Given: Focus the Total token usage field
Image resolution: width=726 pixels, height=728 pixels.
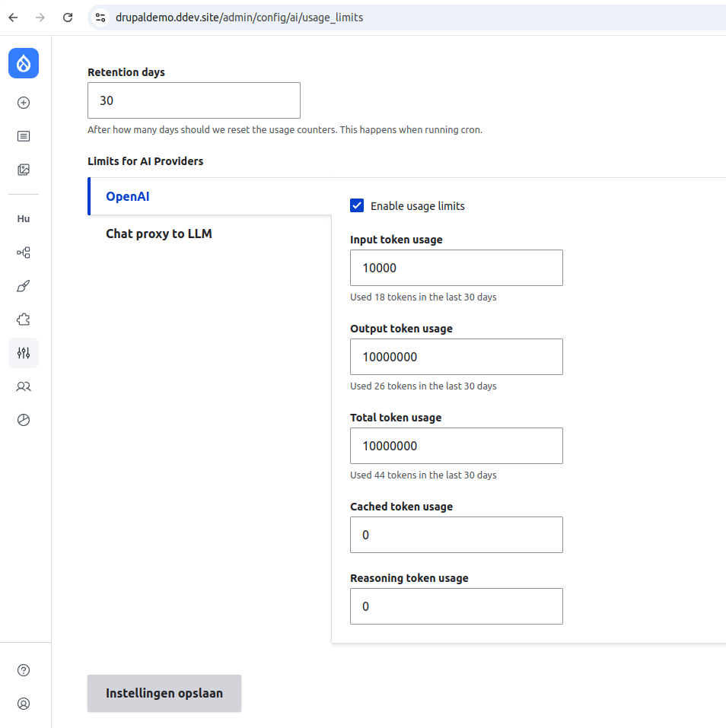Looking at the screenshot, I should pyautogui.click(x=457, y=446).
